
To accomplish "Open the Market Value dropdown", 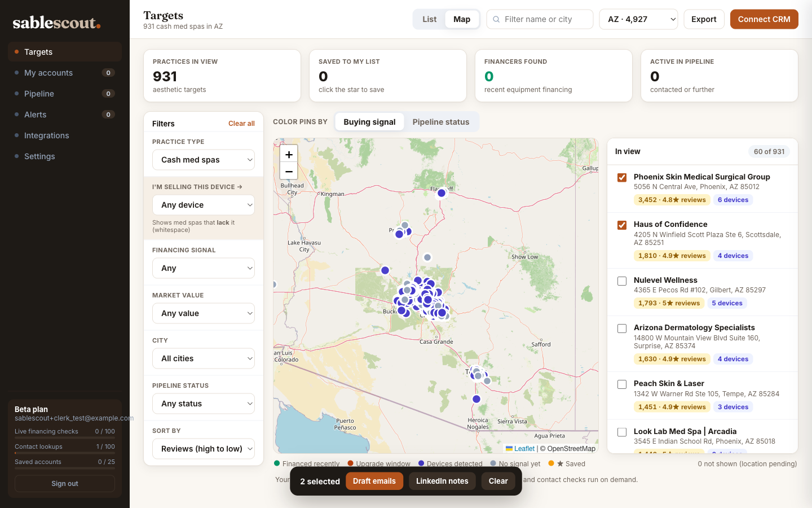I will click(x=204, y=313).
